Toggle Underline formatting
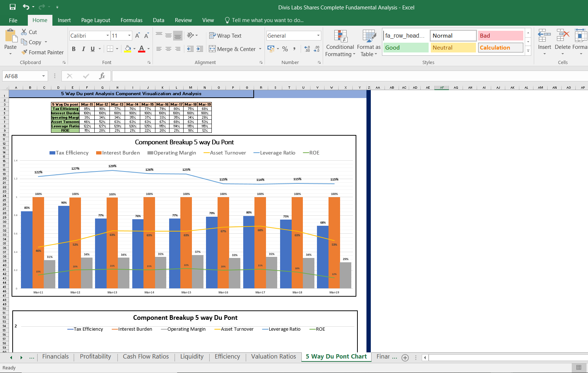This screenshot has height=373, width=588. point(93,49)
